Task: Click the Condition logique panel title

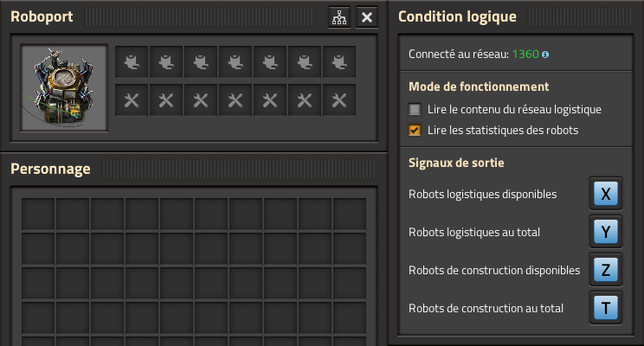Action: (x=457, y=16)
